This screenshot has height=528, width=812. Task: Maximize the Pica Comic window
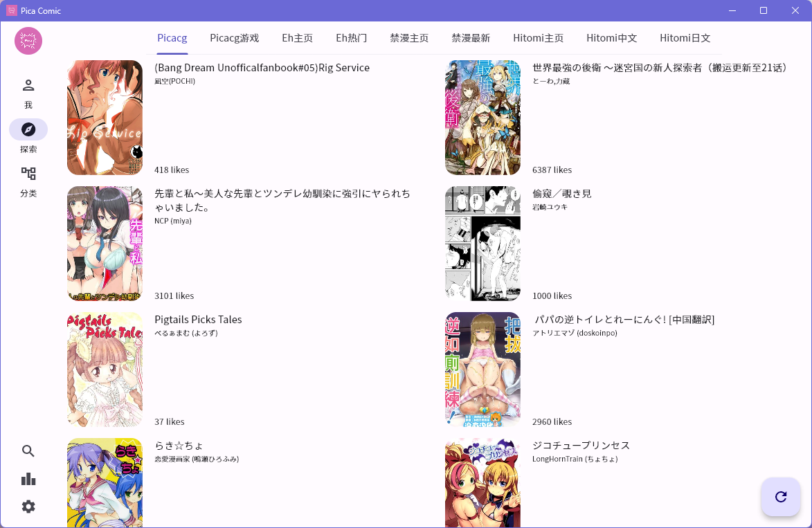click(764, 10)
